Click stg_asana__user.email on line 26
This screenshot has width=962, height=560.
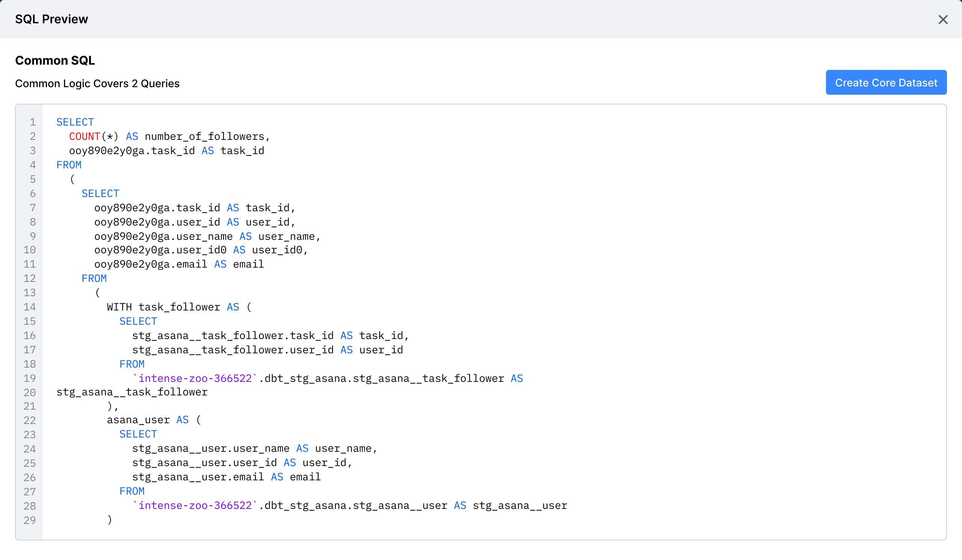pyautogui.click(x=198, y=477)
